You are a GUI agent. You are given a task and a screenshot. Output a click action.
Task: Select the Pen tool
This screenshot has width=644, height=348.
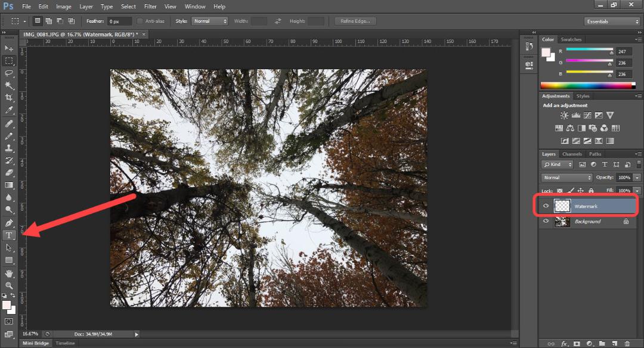(8, 223)
